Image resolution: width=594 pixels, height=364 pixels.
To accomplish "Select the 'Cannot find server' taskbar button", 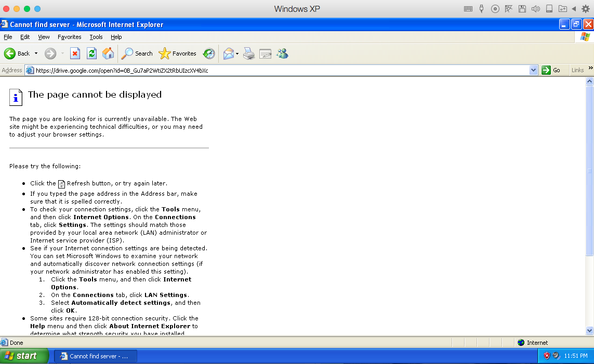I will (96, 356).
